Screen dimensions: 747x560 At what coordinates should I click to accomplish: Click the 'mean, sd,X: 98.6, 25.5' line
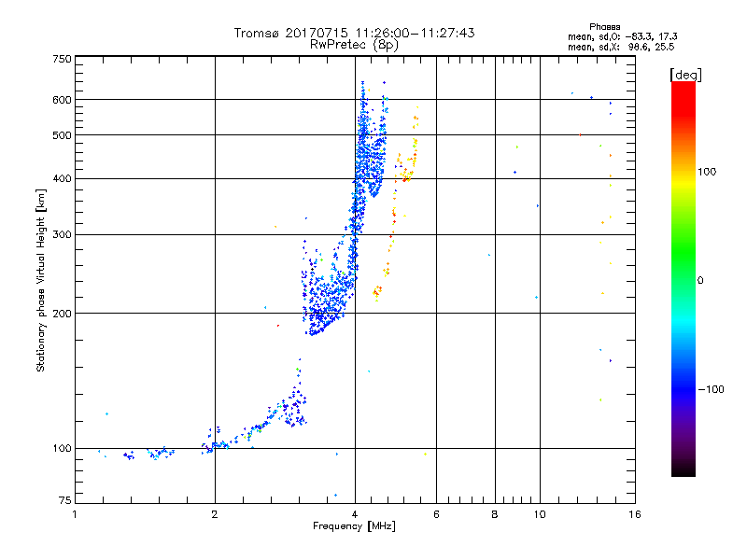pos(621,47)
